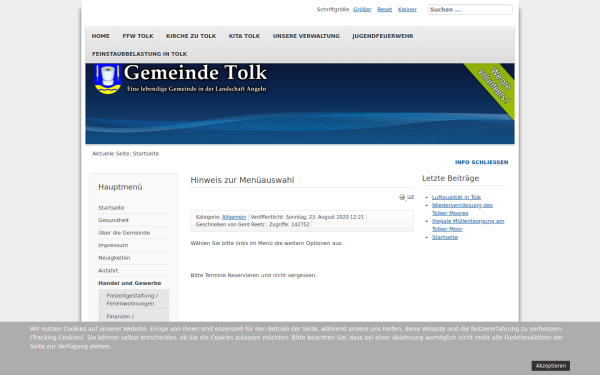Click the Zugriffe: 142752 text
The width and height of the screenshot is (600, 375).
[289, 225]
